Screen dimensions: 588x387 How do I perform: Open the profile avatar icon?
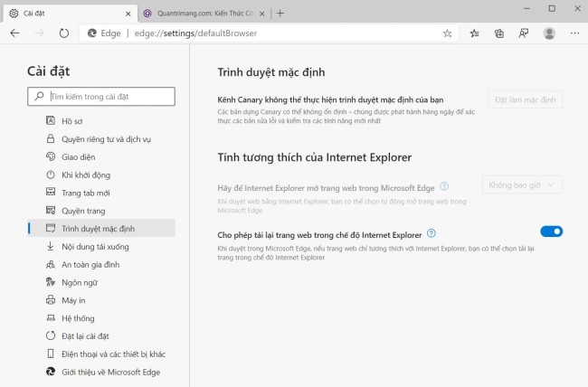(549, 33)
